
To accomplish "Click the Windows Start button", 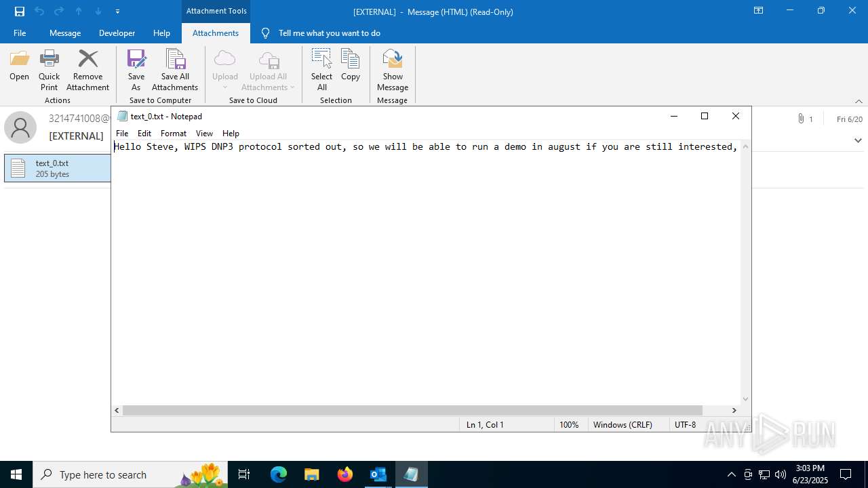I will pyautogui.click(x=16, y=474).
